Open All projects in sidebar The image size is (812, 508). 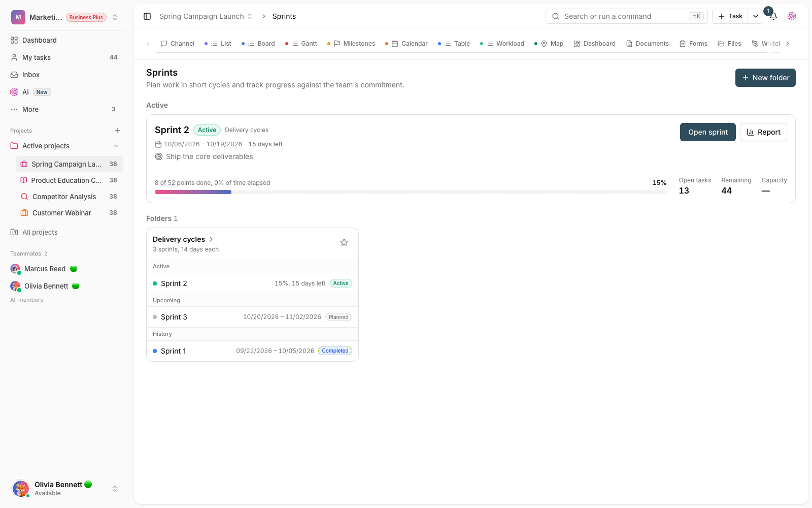coord(65,232)
